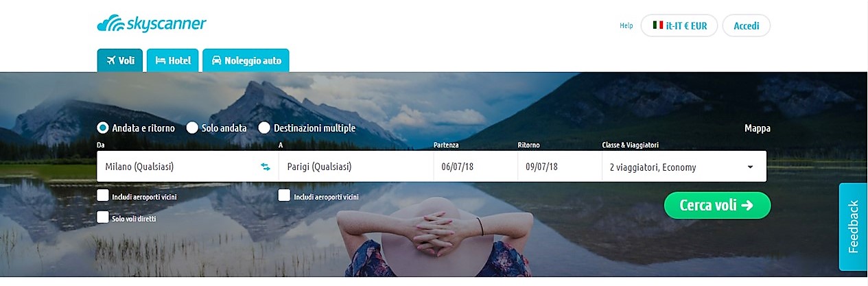
Task: Tick the Solo voli diretti checkbox
Action: [103, 217]
